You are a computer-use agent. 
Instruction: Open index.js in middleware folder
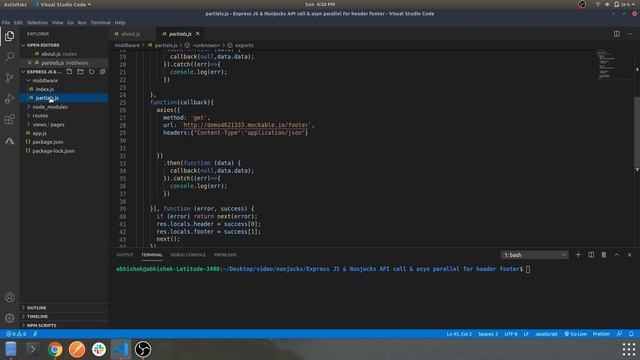[x=44, y=89]
